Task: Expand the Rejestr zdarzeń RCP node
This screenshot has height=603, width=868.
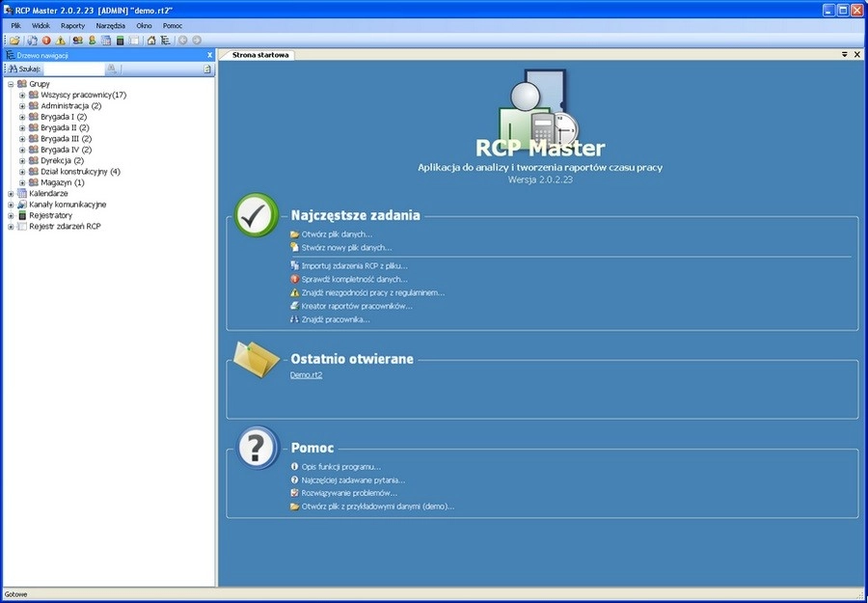Action: tap(11, 227)
